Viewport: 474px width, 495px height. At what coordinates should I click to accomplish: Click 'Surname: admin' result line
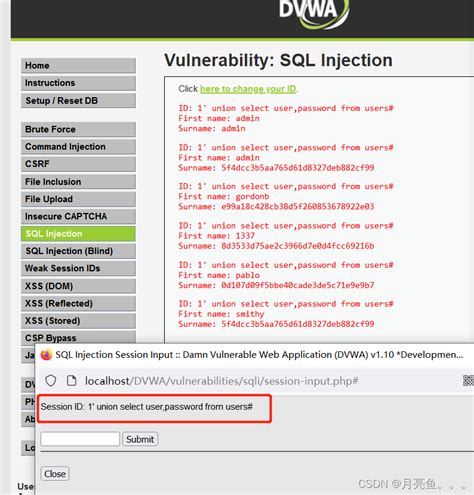click(212, 128)
